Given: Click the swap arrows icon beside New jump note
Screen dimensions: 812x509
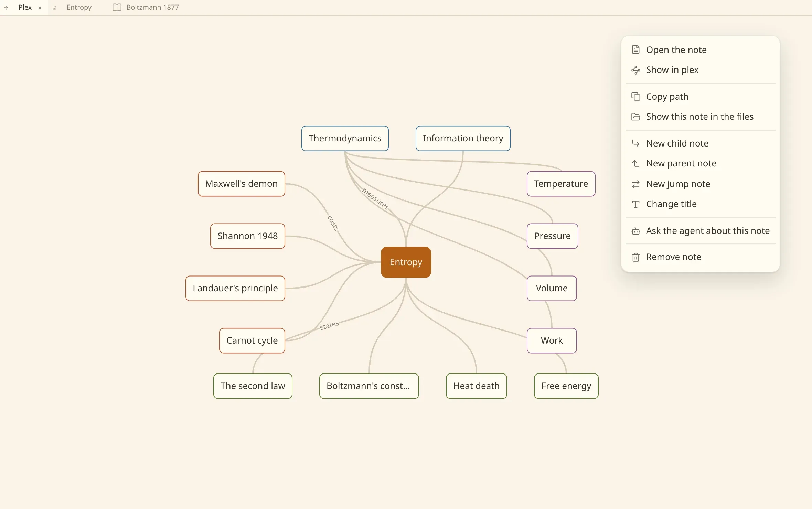Looking at the screenshot, I should click(635, 184).
